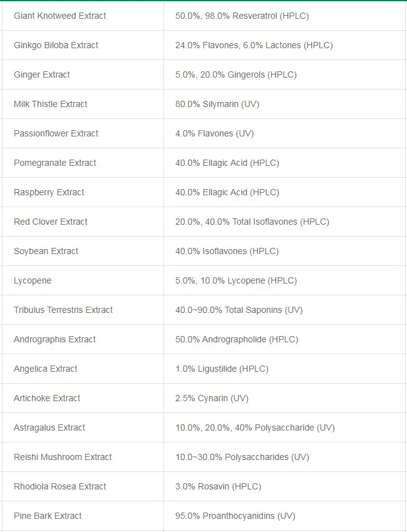Select the Pomegranate Extract cell
This screenshot has width=407, height=532.
(x=55, y=163)
